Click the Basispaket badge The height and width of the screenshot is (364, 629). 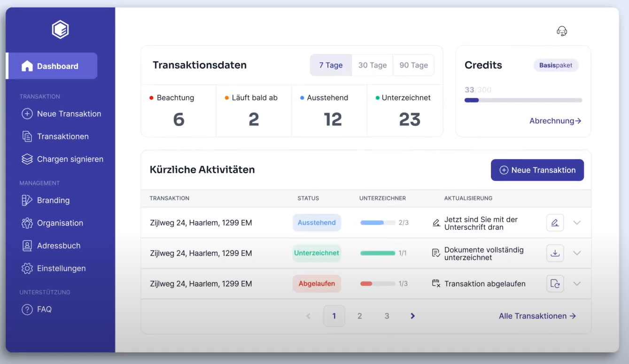click(556, 65)
